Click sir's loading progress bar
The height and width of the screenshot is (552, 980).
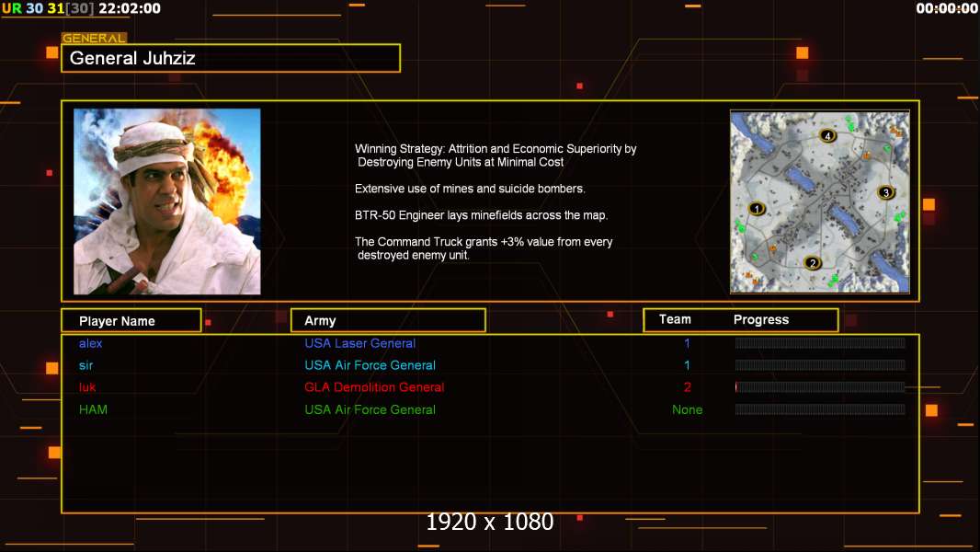point(820,364)
